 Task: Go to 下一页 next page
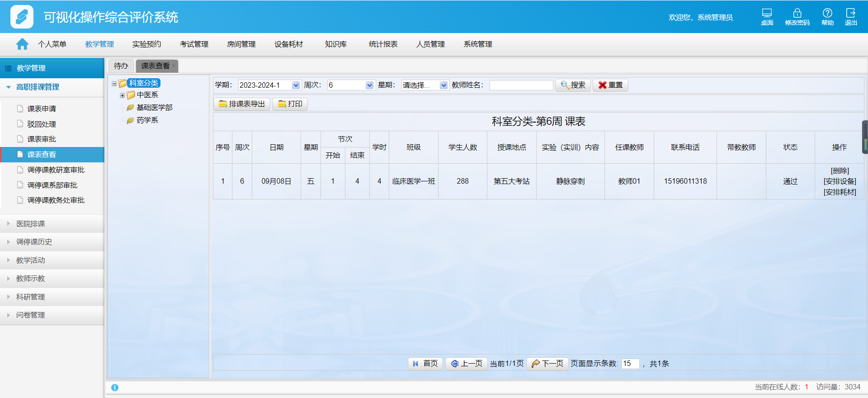[547, 364]
